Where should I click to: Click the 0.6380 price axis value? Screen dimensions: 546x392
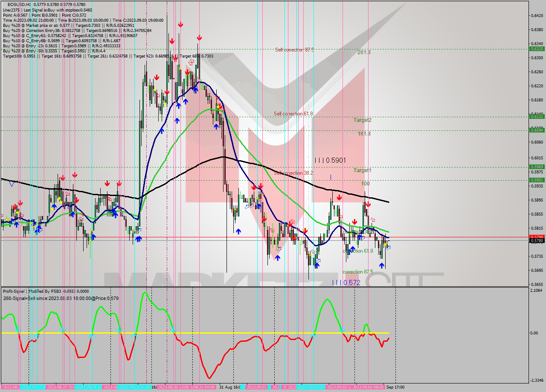pyautogui.click(x=536, y=29)
